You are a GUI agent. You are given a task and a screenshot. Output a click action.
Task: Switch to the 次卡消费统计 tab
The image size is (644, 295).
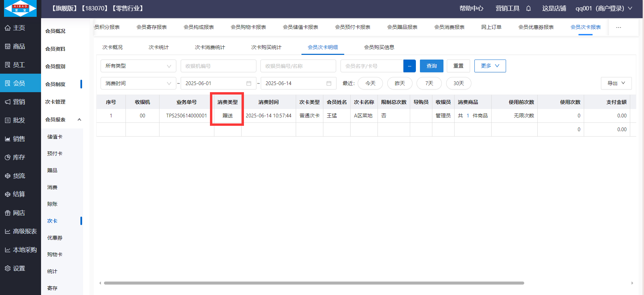coord(210,47)
